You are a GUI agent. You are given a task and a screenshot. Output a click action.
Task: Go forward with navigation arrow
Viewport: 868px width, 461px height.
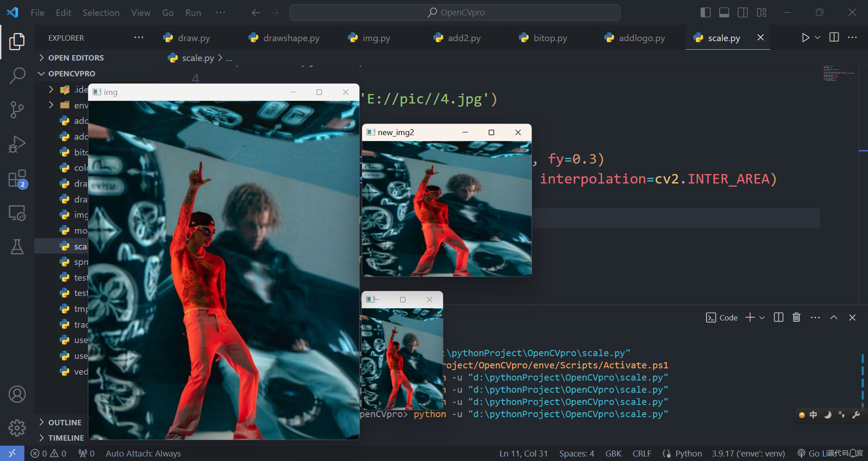(274, 13)
